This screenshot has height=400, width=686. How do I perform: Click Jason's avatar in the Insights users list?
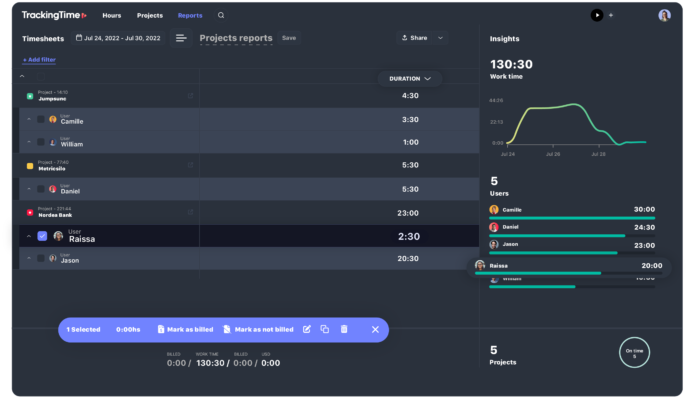pos(494,245)
